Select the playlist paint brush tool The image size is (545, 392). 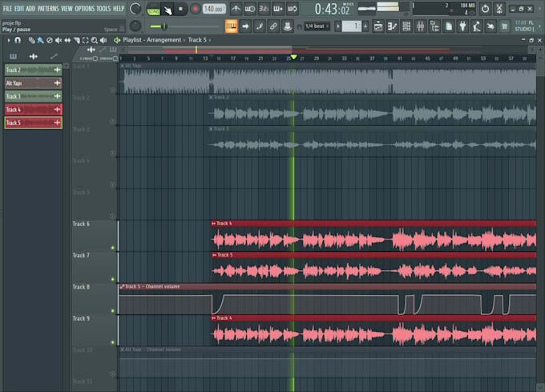click(x=40, y=40)
